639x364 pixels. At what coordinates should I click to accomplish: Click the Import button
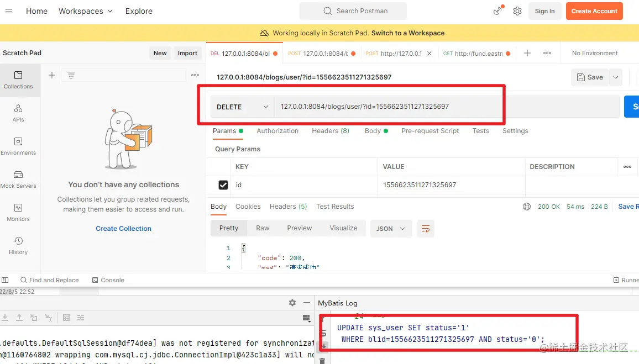click(187, 53)
